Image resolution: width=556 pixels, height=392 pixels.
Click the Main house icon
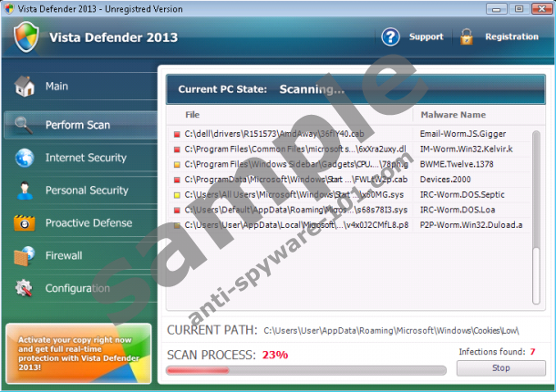click(x=25, y=88)
